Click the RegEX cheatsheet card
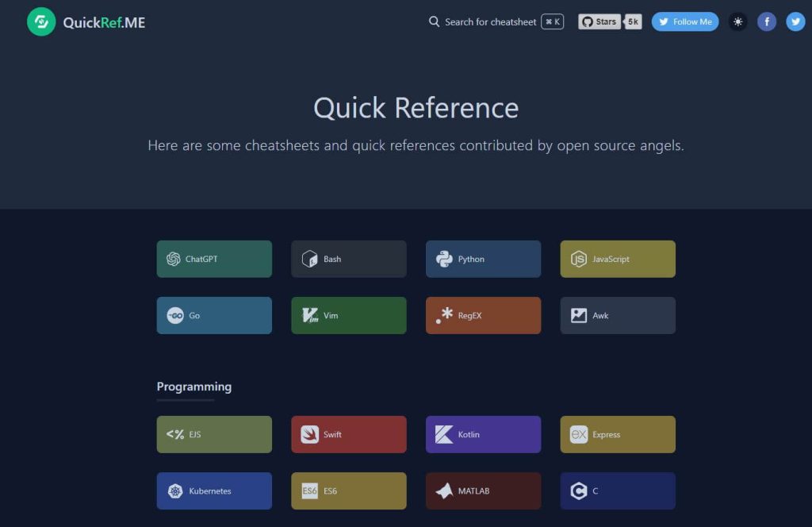 483,315
